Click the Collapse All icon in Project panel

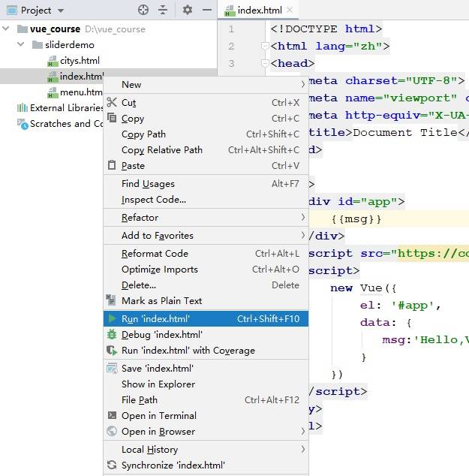(x=163, y=10)
